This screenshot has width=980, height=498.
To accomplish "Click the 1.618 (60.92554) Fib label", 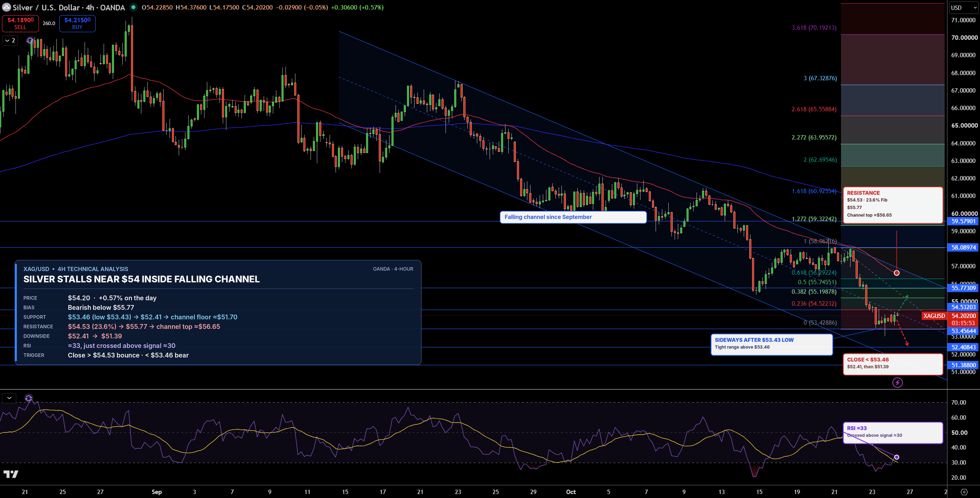I will click(814, 191).
